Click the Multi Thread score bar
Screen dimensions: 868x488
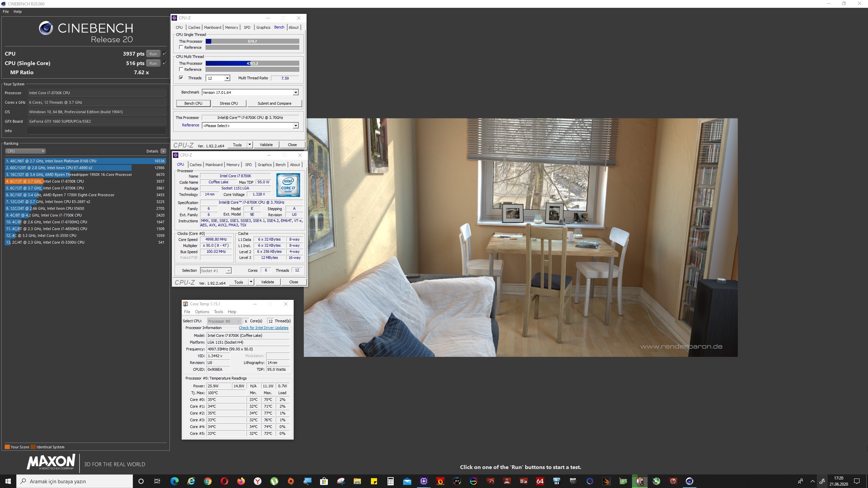coord(252,63)
